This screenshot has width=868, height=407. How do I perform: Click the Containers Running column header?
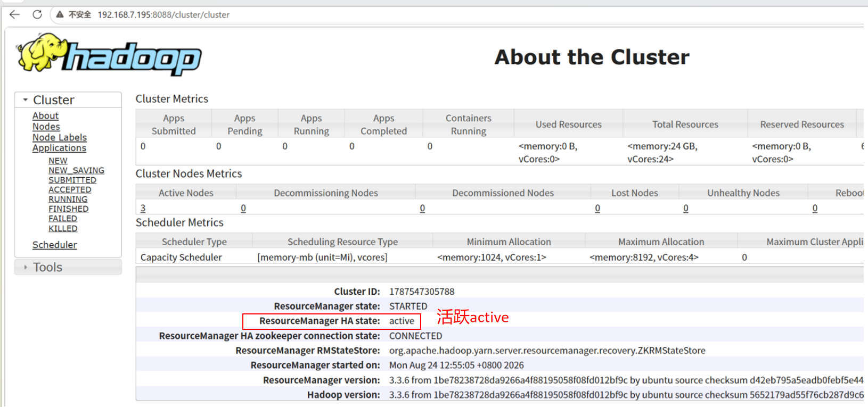[469, 124]
